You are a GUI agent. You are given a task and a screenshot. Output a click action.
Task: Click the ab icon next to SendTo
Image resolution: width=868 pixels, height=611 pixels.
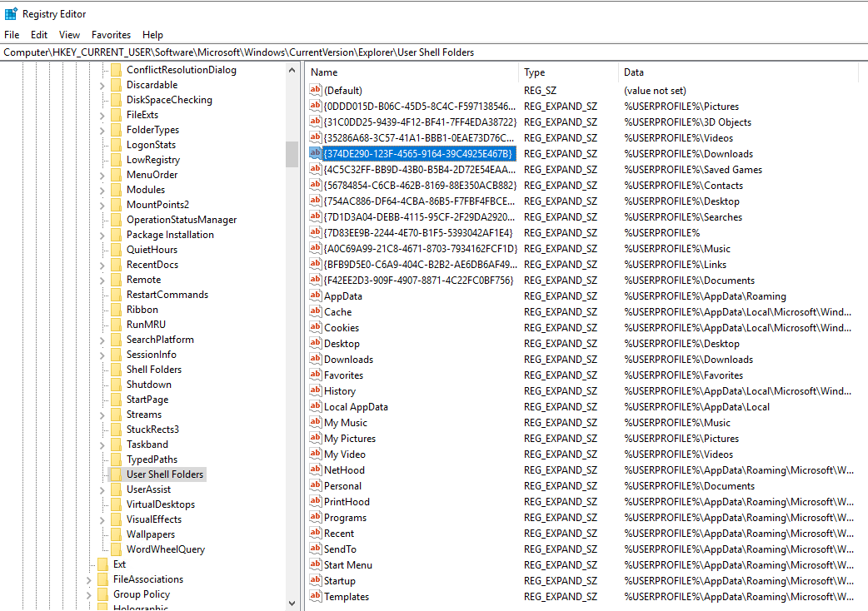tap(315, 549)
